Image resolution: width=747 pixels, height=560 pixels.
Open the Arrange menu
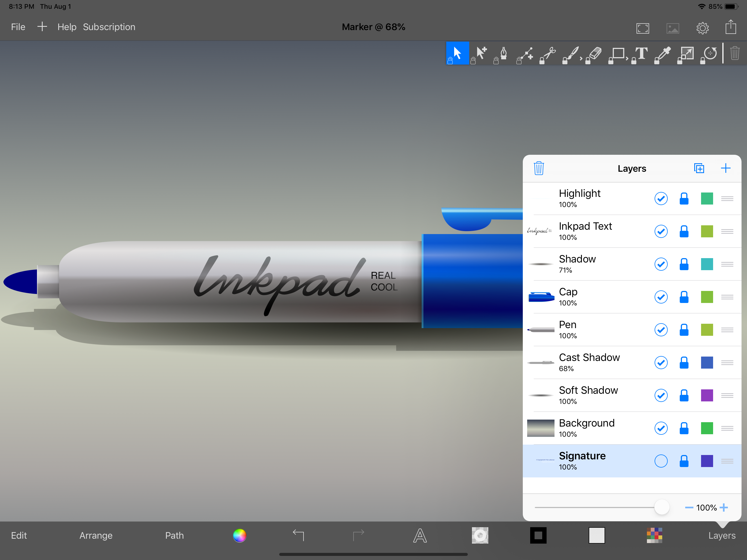click(x=96, y=536)
